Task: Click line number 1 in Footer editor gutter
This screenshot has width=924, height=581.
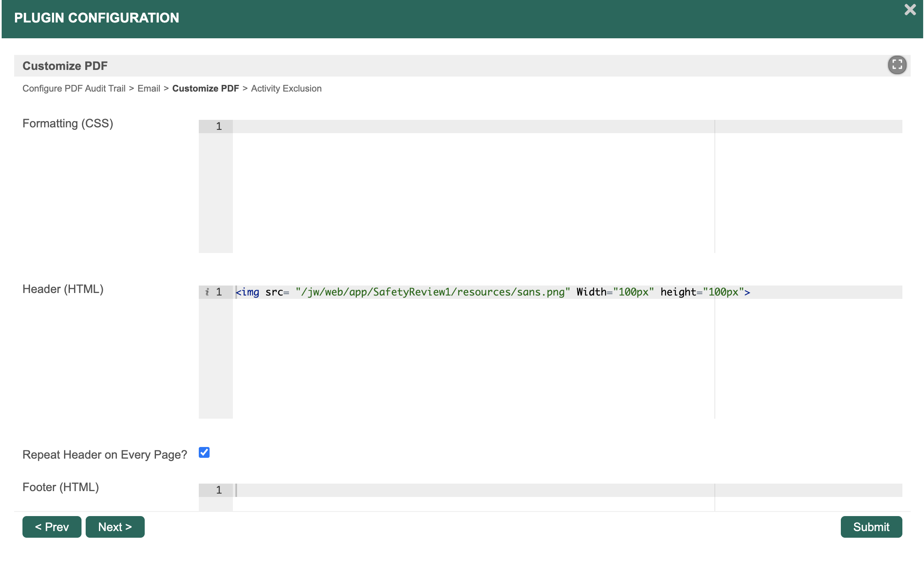Action: (219, 490)
